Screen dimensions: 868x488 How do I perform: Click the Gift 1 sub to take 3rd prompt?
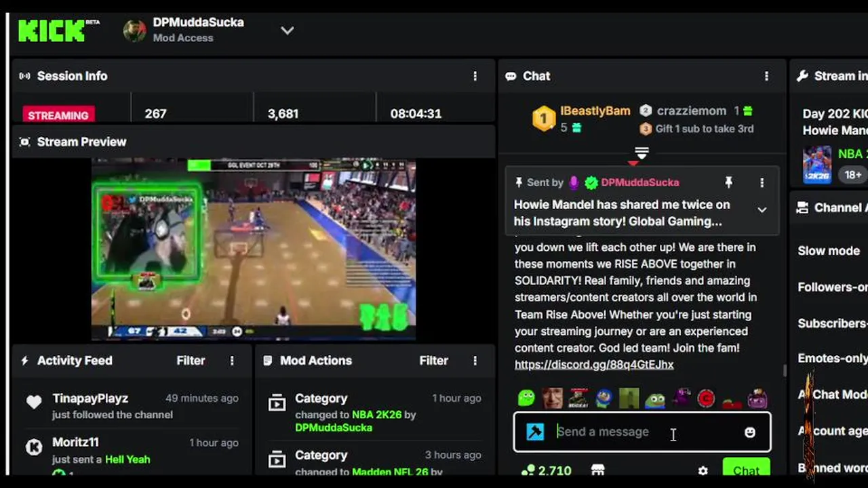click(705, 129)
